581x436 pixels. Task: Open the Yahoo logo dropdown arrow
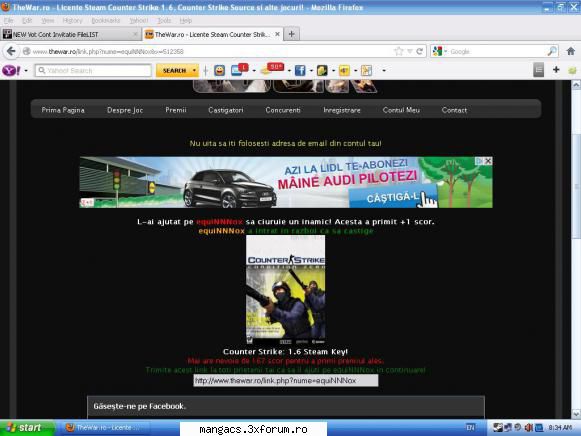[x=26, y=70]
